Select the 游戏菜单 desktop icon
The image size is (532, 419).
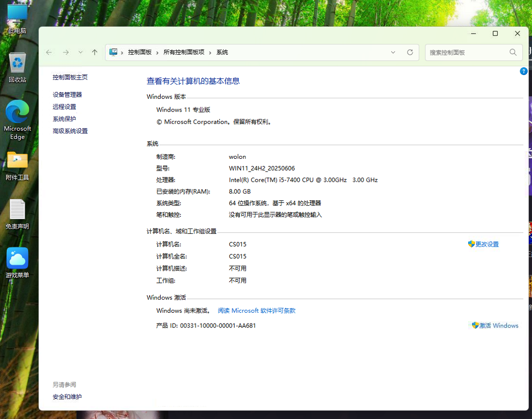[18, 263]
